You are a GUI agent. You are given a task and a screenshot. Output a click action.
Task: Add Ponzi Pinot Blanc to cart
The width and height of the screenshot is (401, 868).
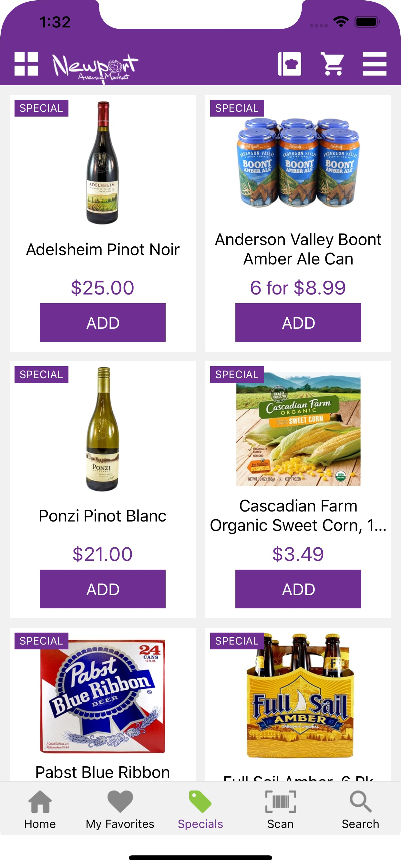coord(102,589)
